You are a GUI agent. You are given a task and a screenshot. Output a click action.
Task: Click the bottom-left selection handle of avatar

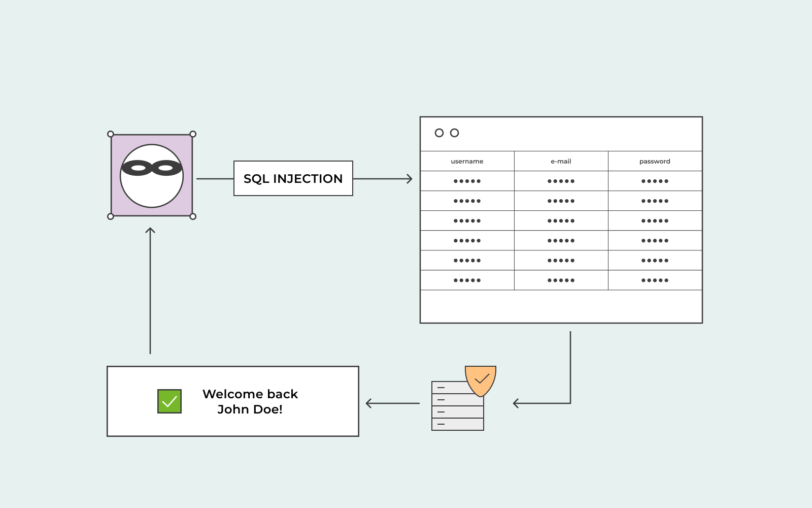click(111, 216)
